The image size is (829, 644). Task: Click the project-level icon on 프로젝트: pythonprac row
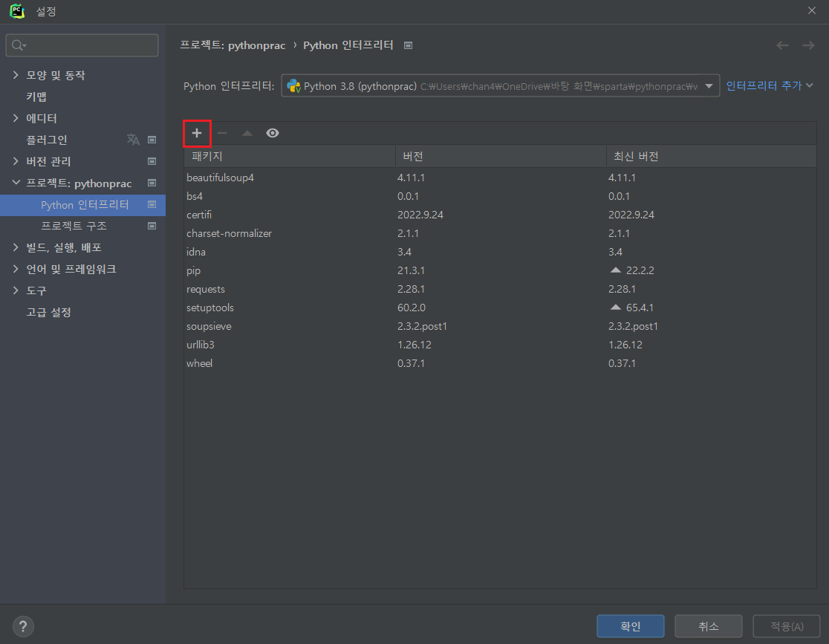(152, 183)
